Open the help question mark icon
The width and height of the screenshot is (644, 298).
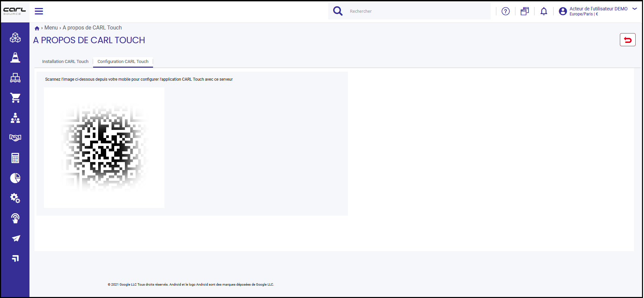click(x=506, y=11)
